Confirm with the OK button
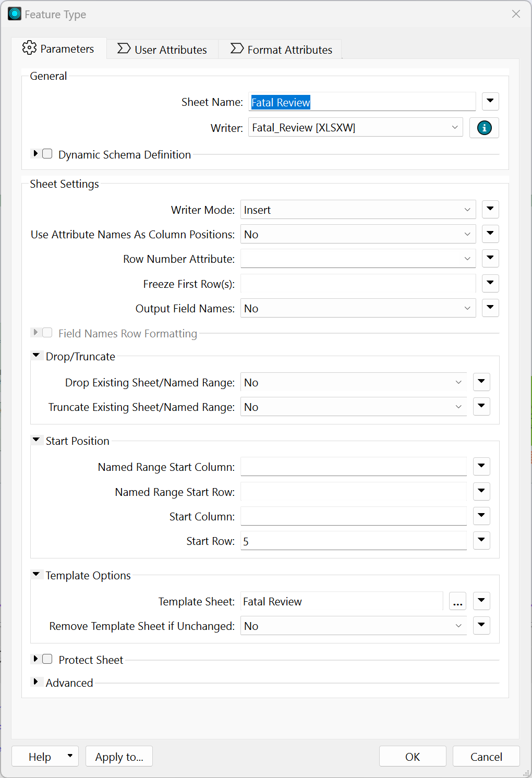532x778 pixels. [x=413, y=756]
